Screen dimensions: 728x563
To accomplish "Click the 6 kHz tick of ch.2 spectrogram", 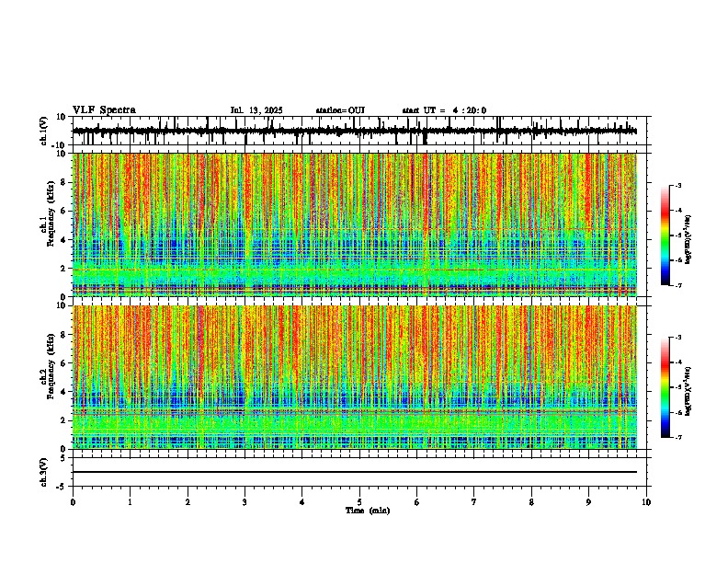I will (64, 363).
